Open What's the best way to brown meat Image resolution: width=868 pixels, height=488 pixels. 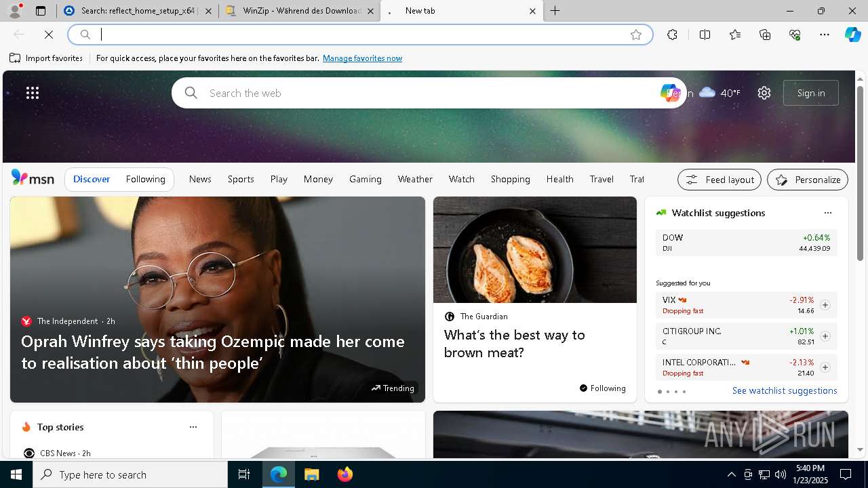coord(514,344)
